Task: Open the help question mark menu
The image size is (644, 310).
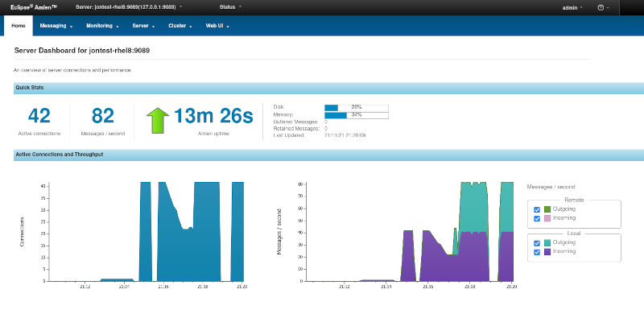Action: coord(603,8)
